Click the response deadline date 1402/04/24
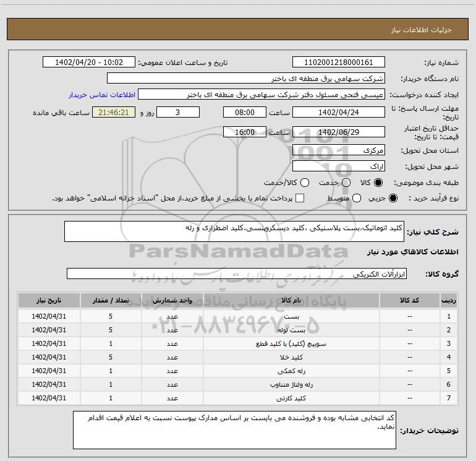Viewport: 476px width, 461px height. (339, 113)
